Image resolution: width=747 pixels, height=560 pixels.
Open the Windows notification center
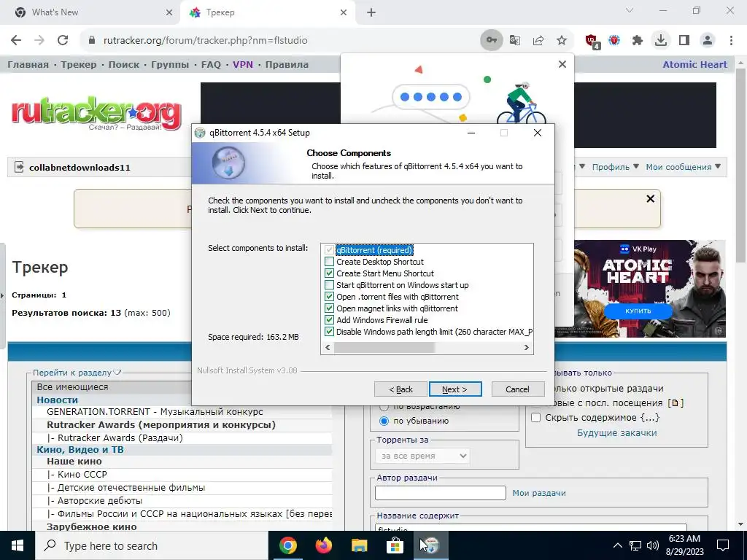click(x=723, y=545)
